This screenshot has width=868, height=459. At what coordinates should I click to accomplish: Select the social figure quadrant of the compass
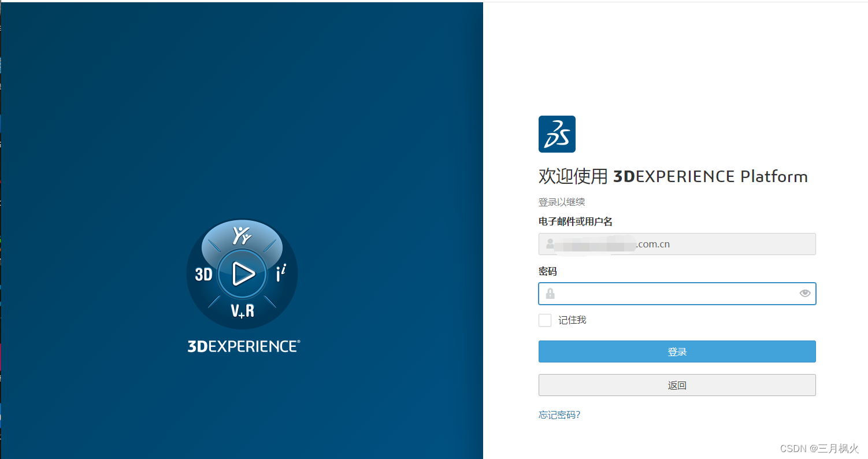[242, 235]
